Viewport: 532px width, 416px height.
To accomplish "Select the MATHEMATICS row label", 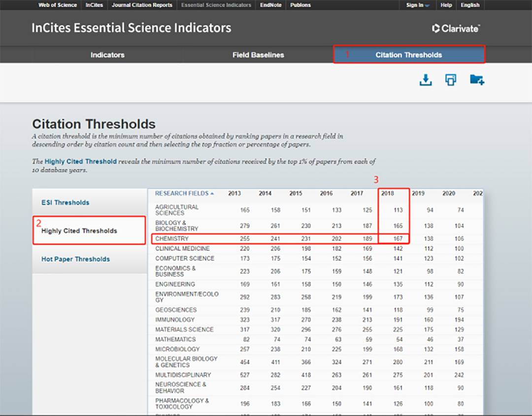I will (175, 340).
